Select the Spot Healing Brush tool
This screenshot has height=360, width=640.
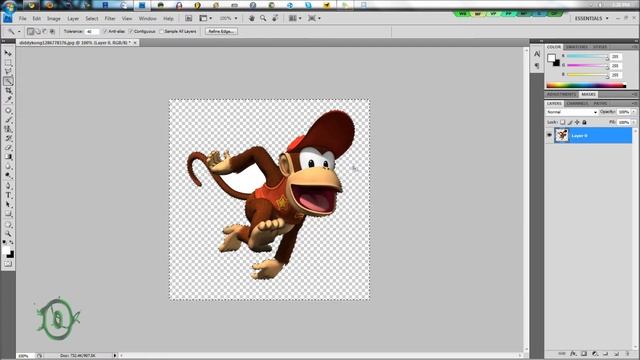point(8,111)
